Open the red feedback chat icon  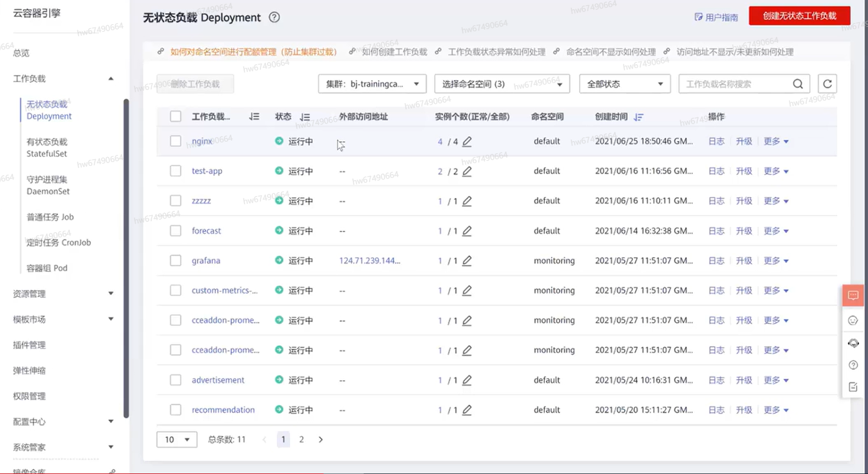[x=853, y=295]
